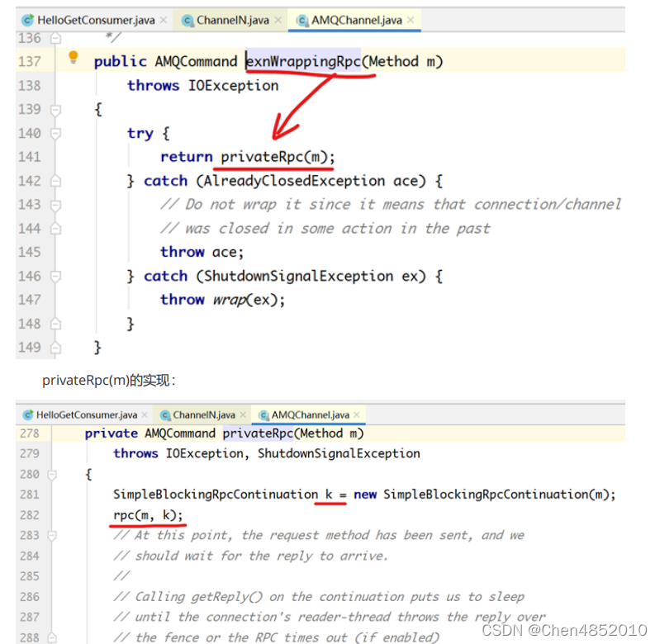Click HelloGetConsumer.java class icon in top tab bar
The image size is (660, 644).
coord(28,20)
